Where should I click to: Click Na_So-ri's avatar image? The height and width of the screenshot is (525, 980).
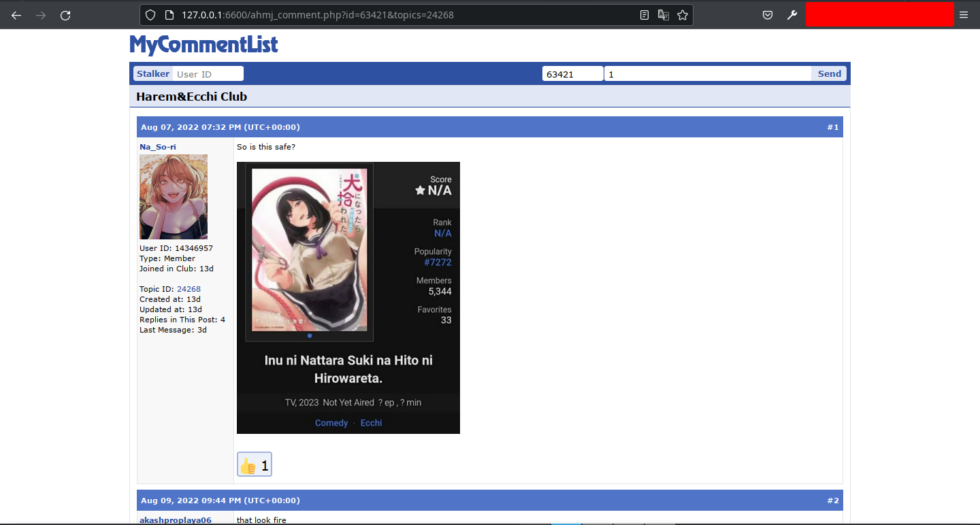click(174, 197)
